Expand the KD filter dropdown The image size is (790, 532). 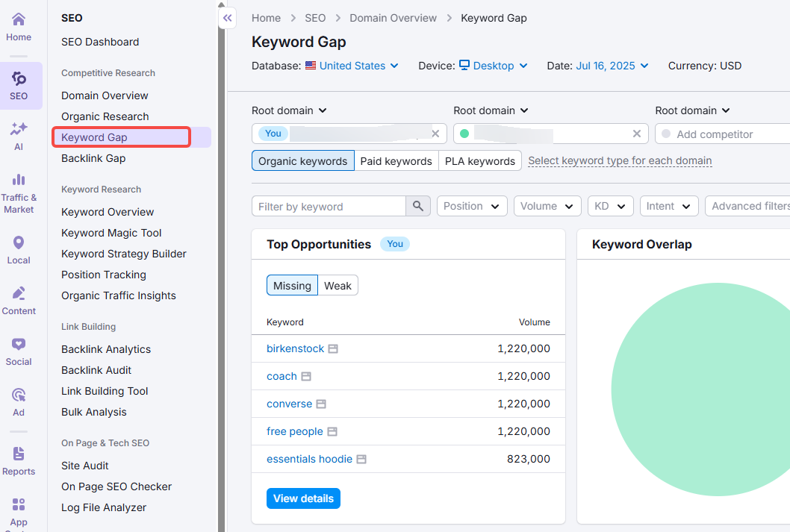[610, 206]
